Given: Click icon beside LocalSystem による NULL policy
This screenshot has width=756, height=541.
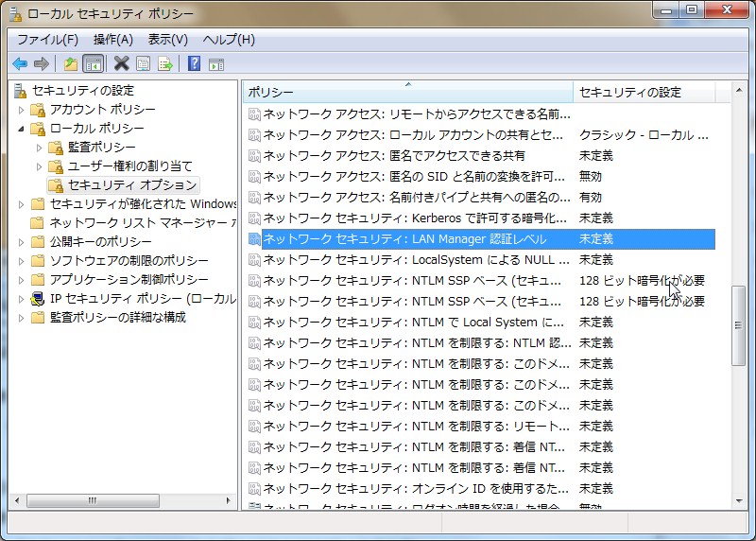Looking at the screenshot, I should pyautogui.click(x=254, y=260).
